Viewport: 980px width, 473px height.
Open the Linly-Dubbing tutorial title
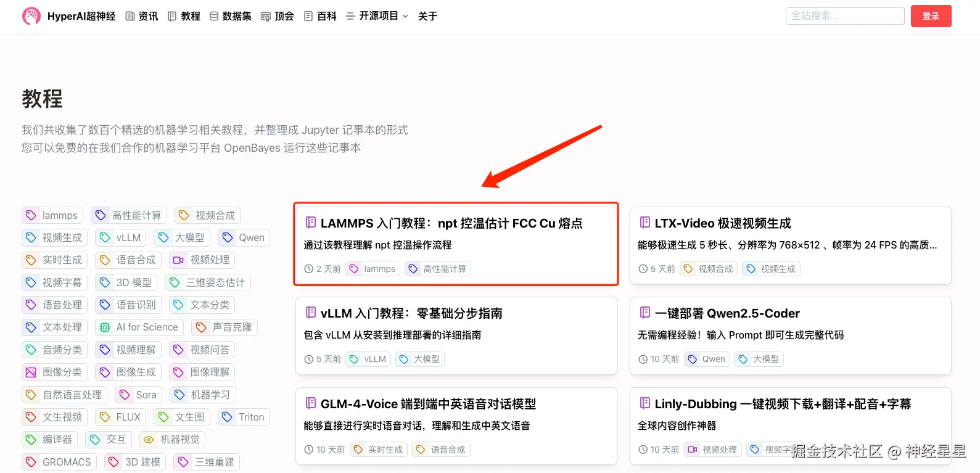(x=783, y=404)
